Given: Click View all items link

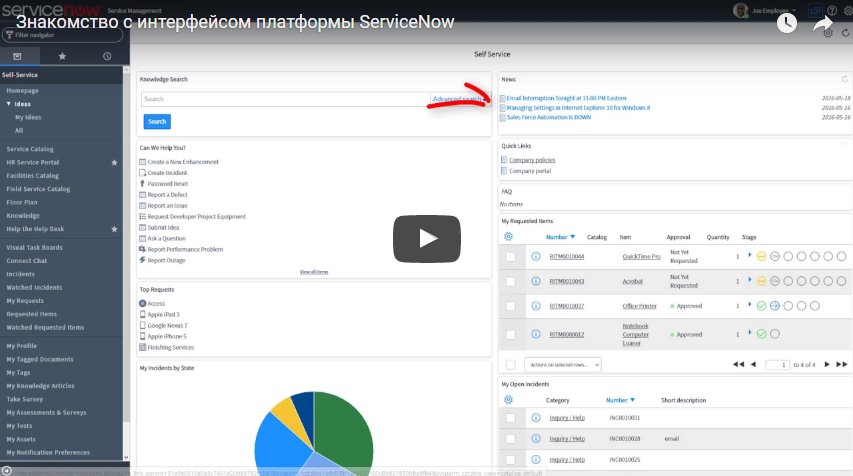Looking at the screenshot, I should [x=314, y=271].
